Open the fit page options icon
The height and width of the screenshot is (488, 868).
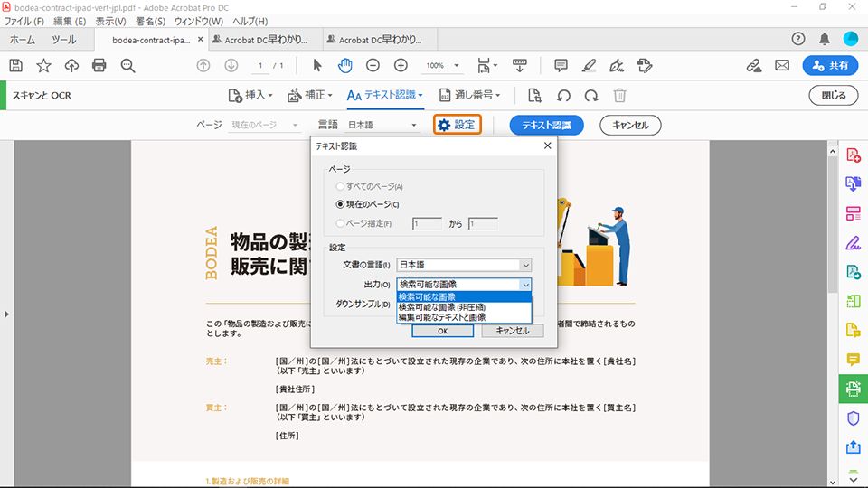pyautogui.click(x=486, y=66)
